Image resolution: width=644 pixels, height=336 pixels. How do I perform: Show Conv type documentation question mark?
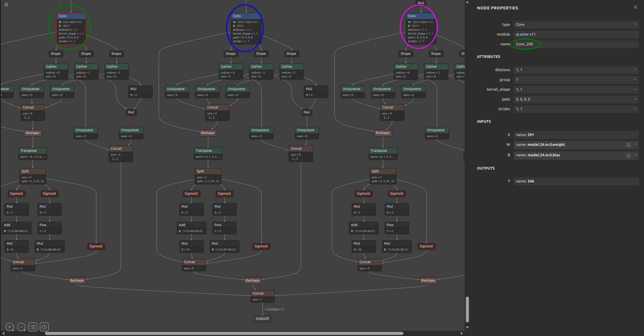coord(635,24)
